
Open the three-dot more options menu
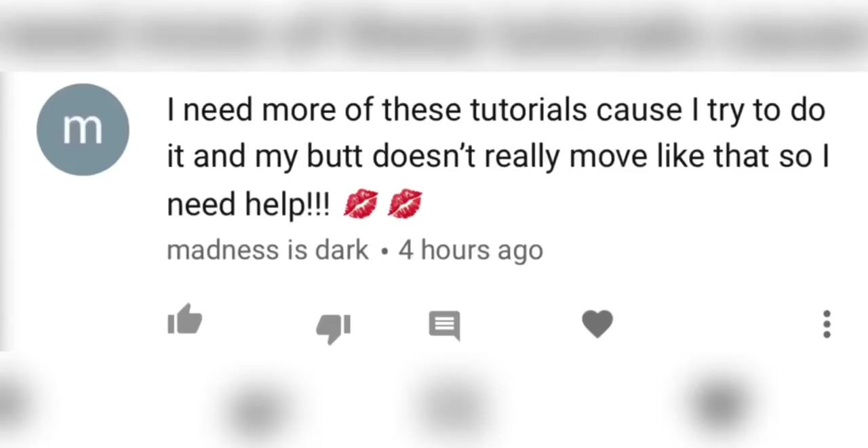[827, 325]
